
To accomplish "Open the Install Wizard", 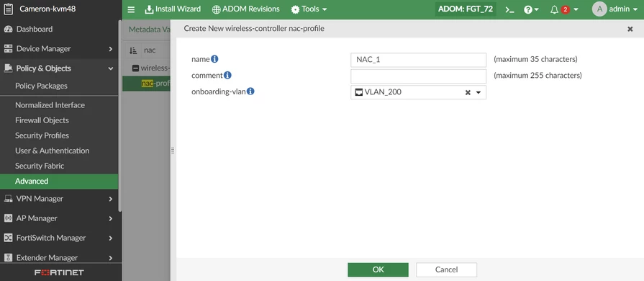I will tap(173, 9).
